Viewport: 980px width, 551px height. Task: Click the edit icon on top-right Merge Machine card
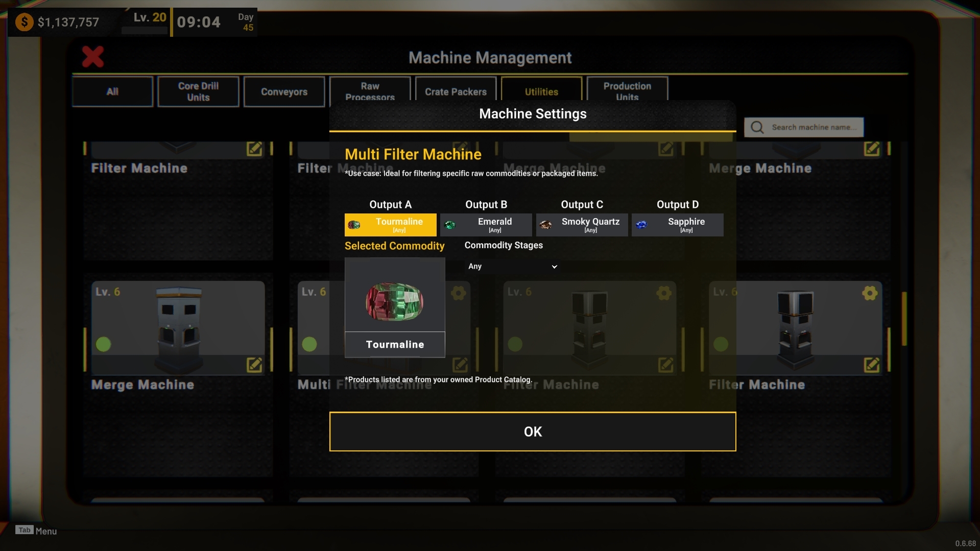tap(872, 149)
